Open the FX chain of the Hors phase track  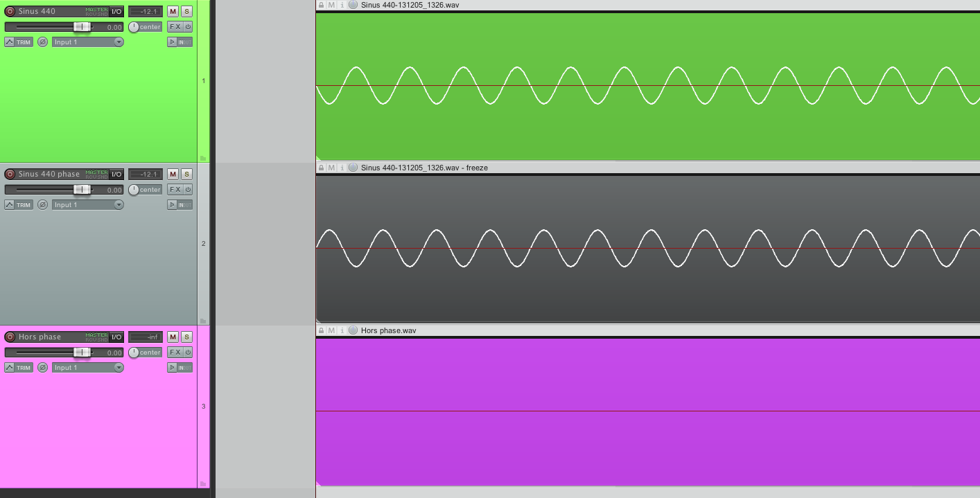(x=175, y=352)
